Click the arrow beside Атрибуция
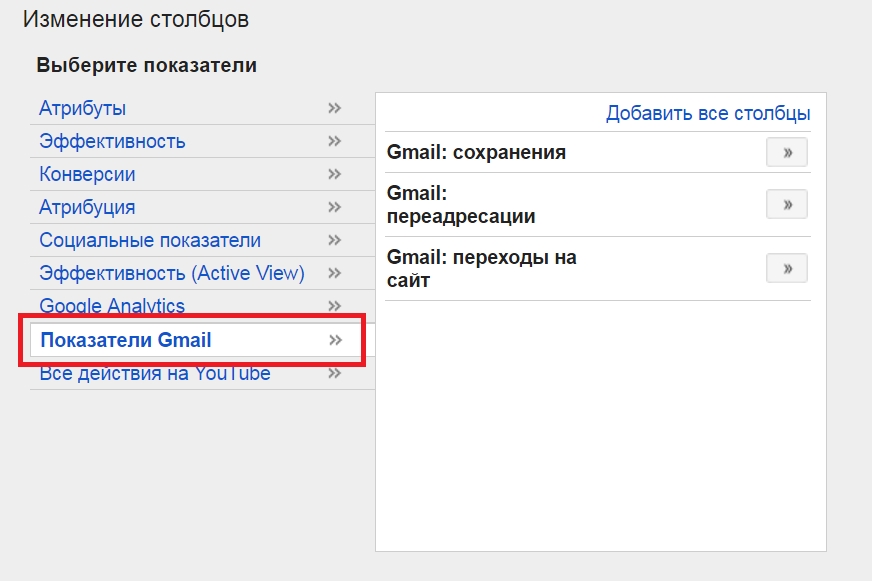 [335, 207]
